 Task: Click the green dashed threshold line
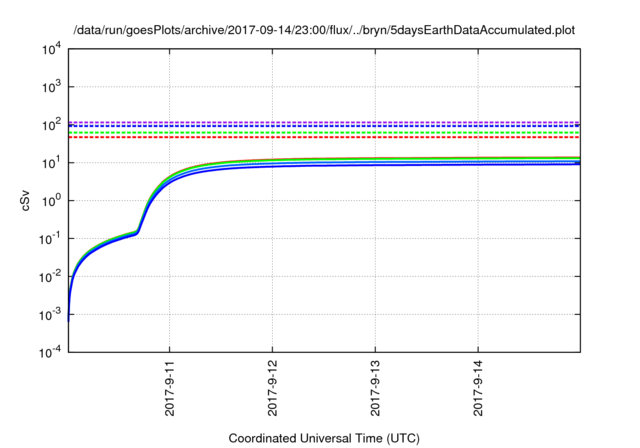click(x=324, y=133)
